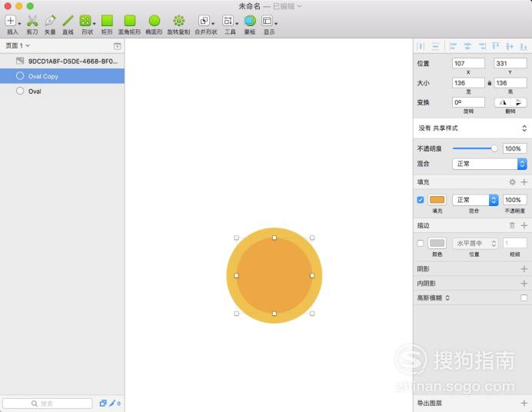Open the gray border color swatch
This screenshot has height=412, width=532.
(437, 243)
